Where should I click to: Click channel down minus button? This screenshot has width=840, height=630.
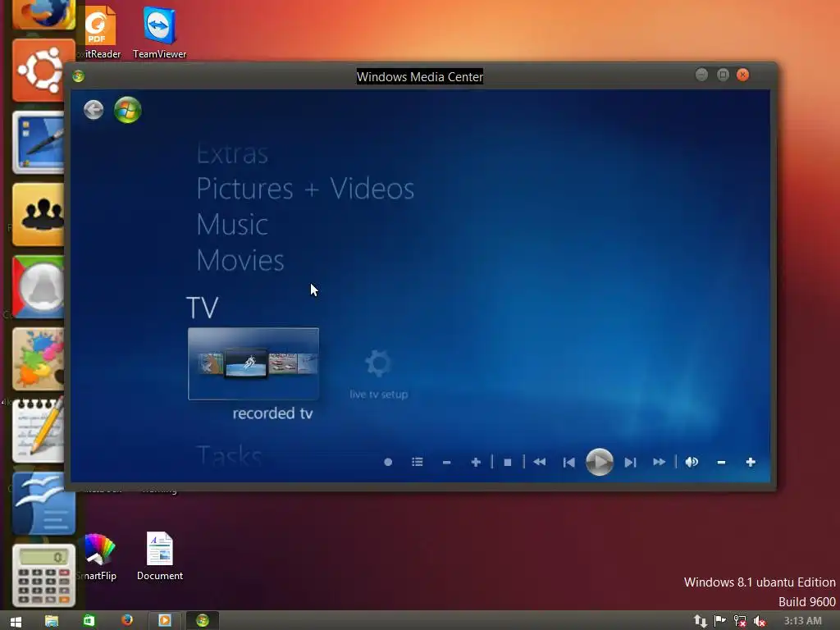[x=447, y=463]
